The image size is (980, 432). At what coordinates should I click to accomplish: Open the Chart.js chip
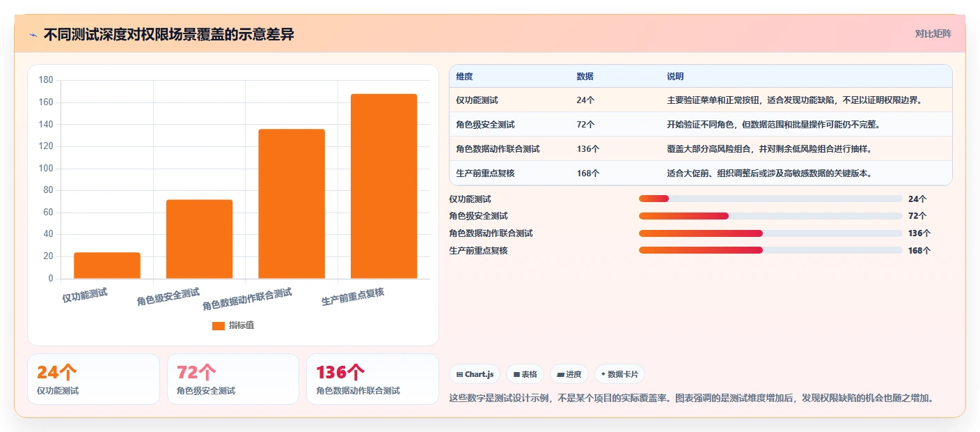click(475, 374)
